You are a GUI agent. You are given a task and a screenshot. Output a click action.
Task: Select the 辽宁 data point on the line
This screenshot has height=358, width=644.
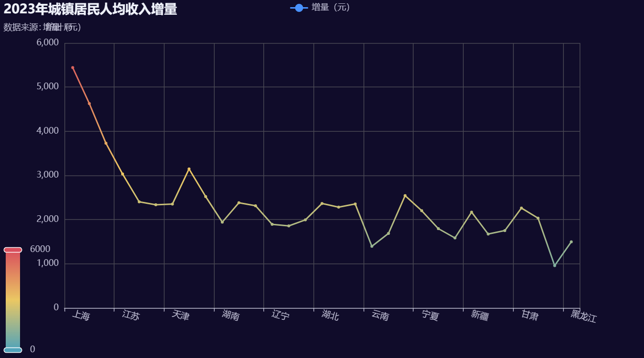[x=272, y=224]
